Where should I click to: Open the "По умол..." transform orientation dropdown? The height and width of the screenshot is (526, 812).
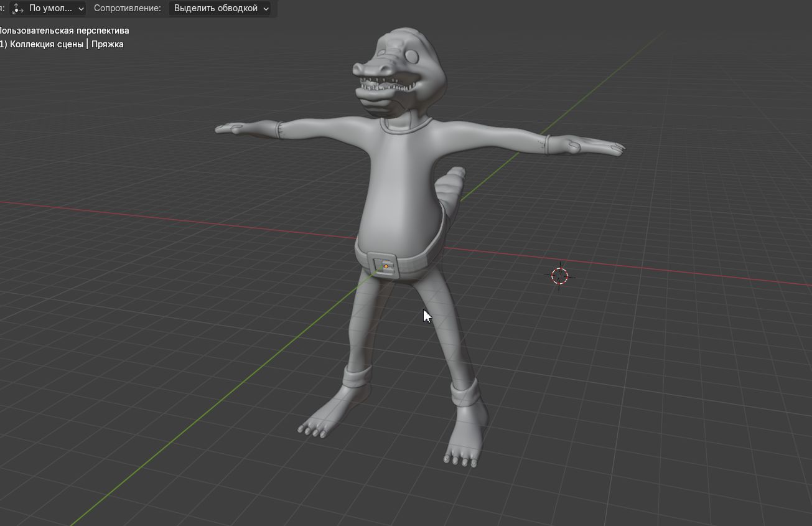coord(49,9)
